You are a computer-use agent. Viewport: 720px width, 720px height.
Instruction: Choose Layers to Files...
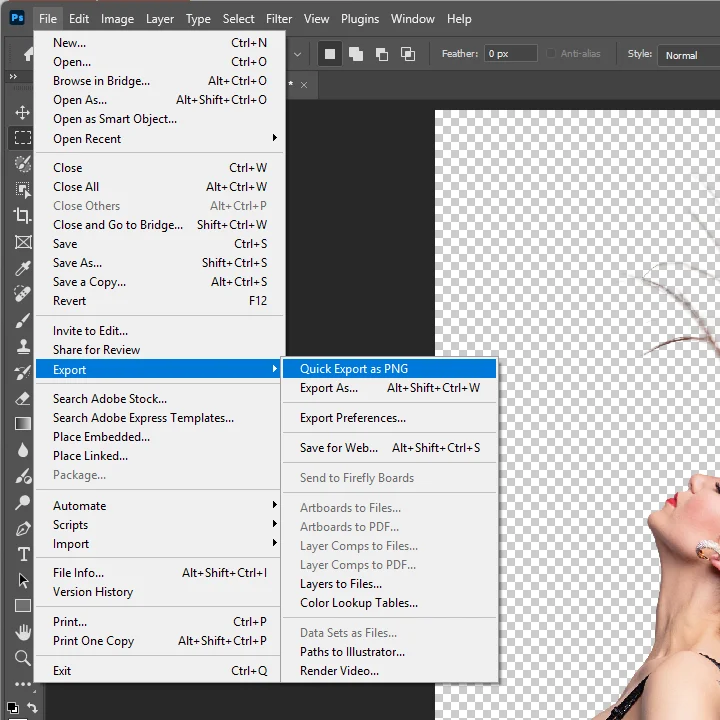tap(389, 584)
